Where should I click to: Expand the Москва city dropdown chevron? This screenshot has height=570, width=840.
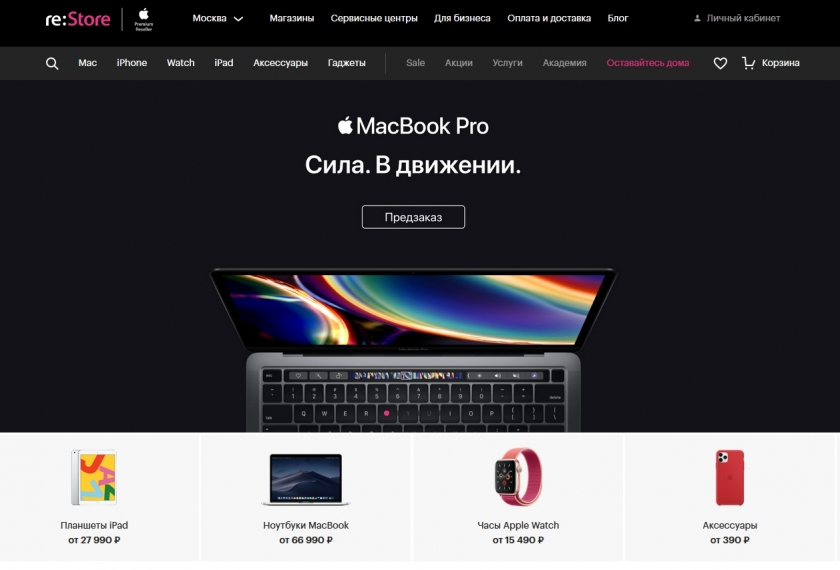click(x=238, y=19)
